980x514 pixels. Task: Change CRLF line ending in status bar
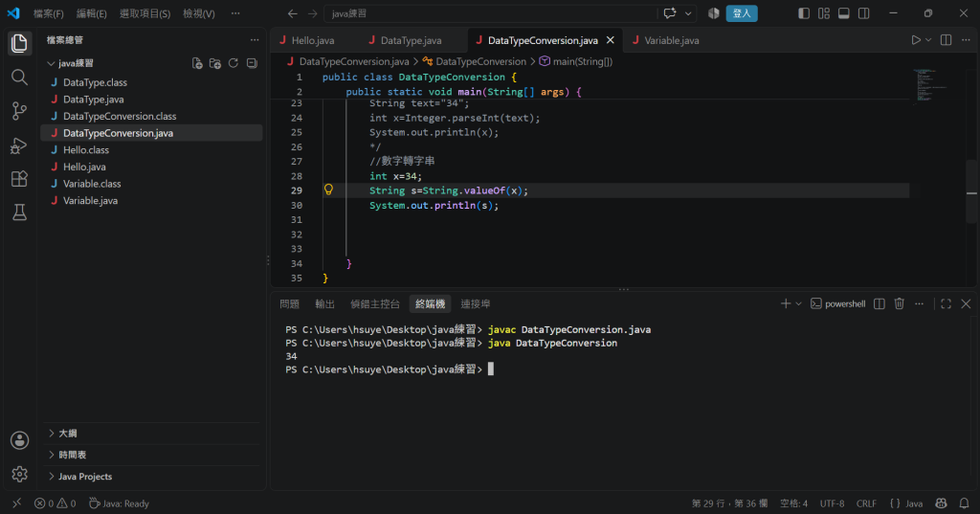click(866, 503)
